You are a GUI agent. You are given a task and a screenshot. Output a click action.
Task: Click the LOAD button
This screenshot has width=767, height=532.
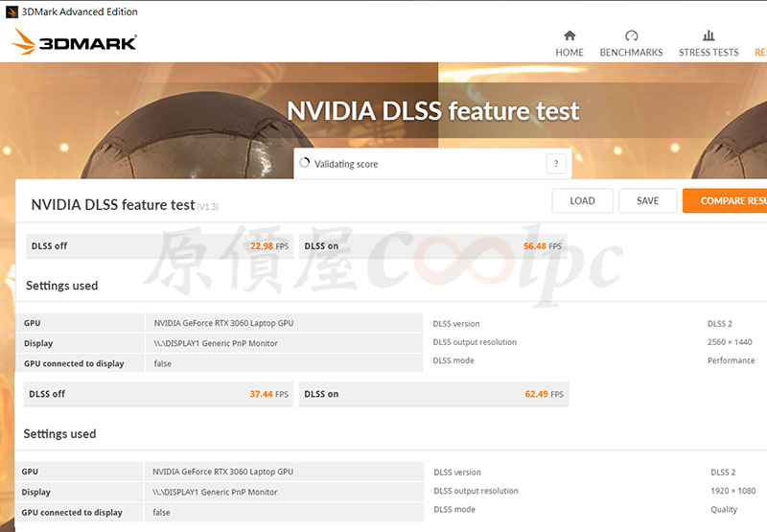(x=583, y=200)
